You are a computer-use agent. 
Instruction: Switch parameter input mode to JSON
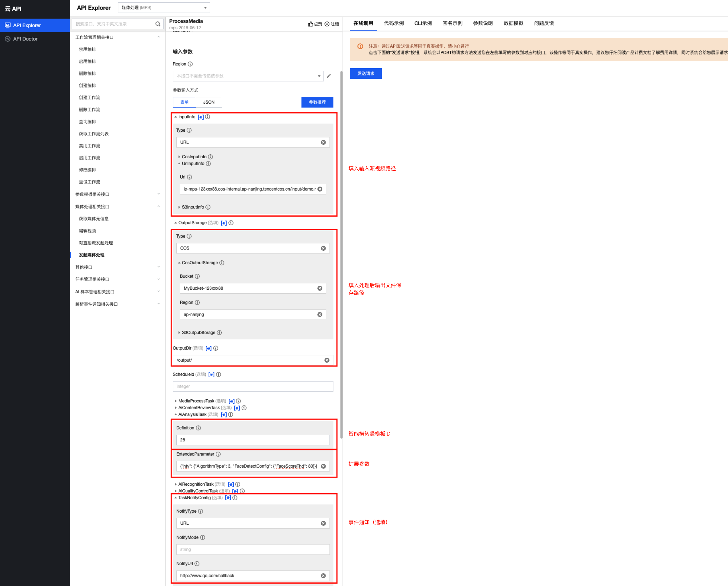(209, 102)
